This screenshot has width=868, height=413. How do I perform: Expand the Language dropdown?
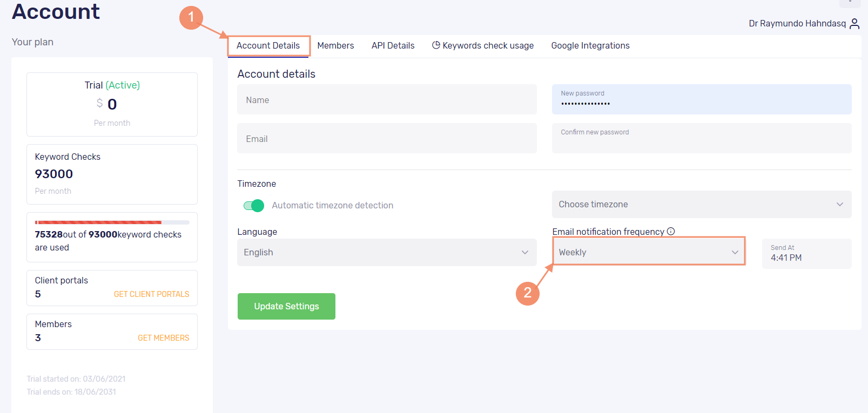tap(387, 252)
